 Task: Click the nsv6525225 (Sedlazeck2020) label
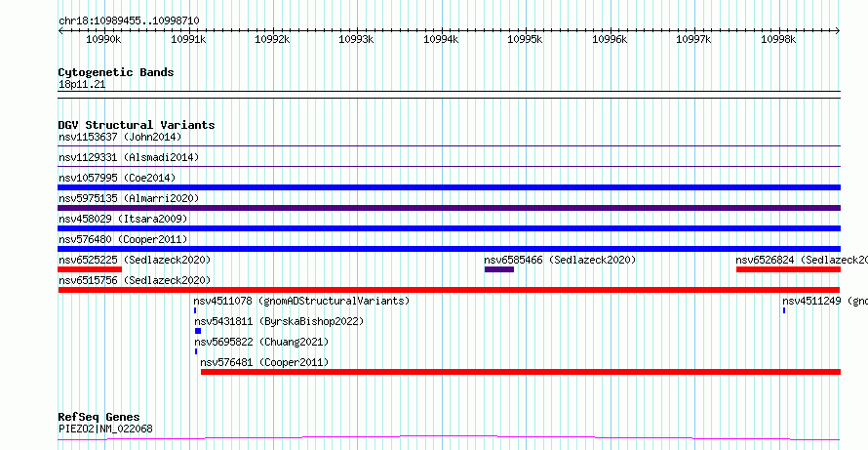click(x=135, y=260)
